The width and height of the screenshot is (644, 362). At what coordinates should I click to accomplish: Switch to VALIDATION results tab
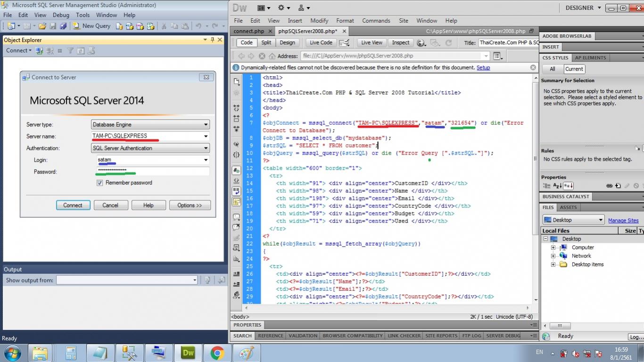[303, 336]
